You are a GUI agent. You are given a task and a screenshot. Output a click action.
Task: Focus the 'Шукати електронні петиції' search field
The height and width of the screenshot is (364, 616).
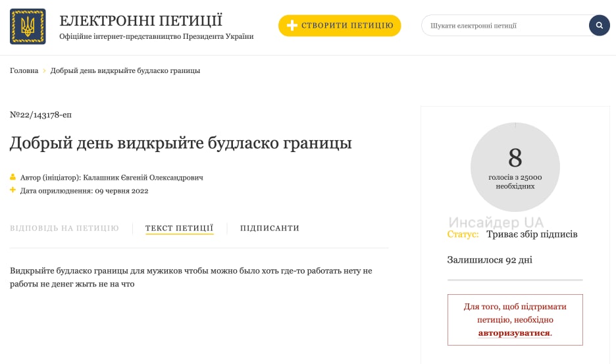click(x=503, y=26)
